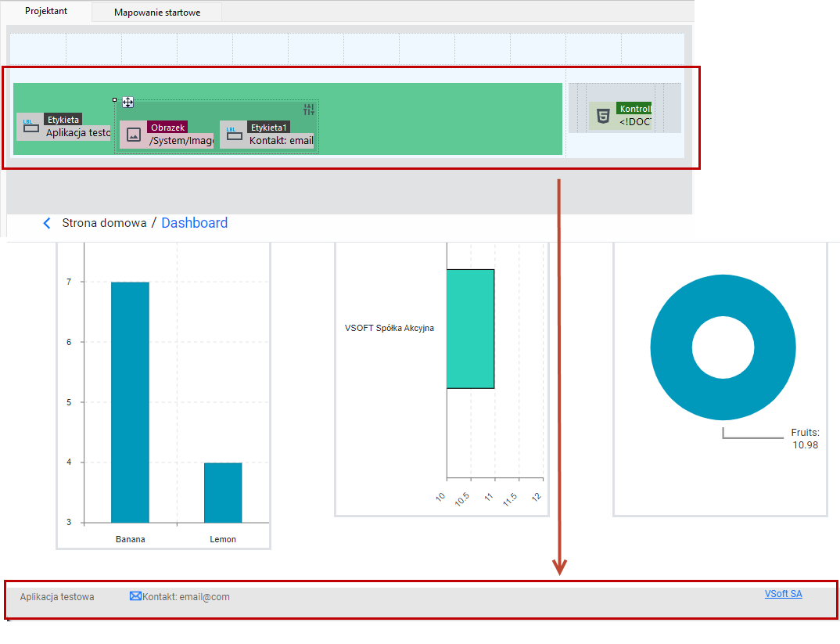Click the Lemon bar in the chart

(x=223, y=492)
